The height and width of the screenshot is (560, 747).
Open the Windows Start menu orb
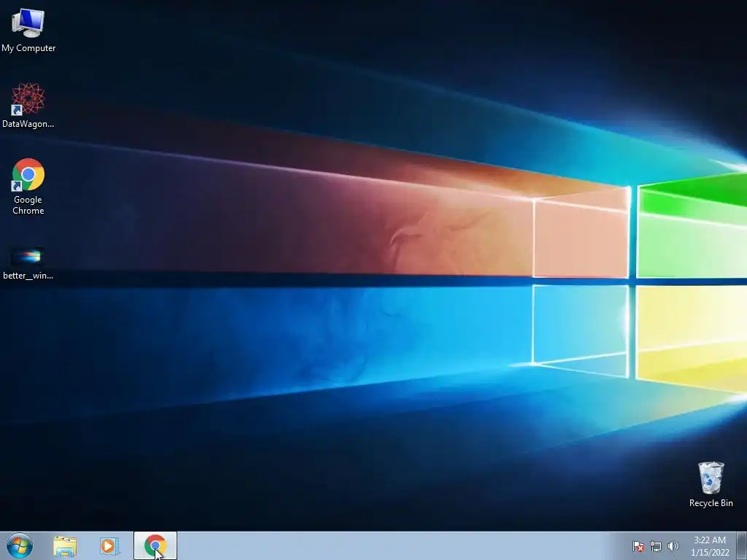pyautogui.click(x=20, y=545)
